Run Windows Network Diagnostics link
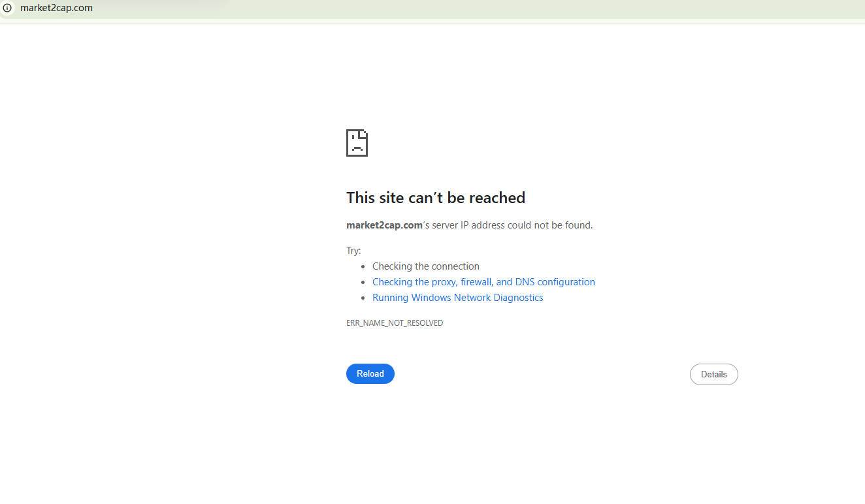865x504 pixels. coord(457,298)
